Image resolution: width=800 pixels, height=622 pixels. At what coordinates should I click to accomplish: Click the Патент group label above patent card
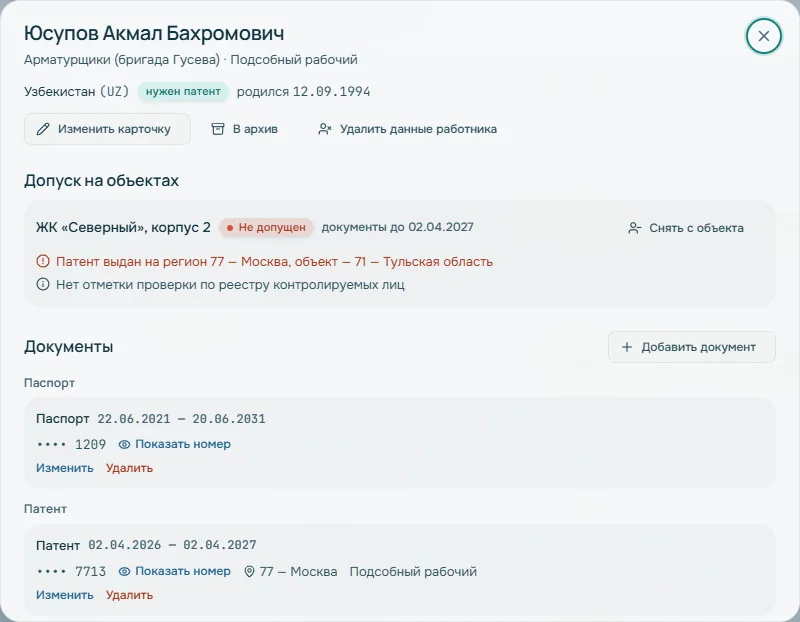pos(45,509)
